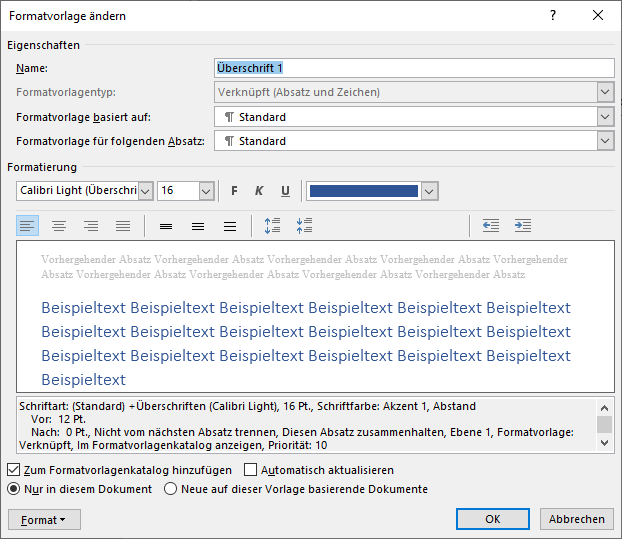Image resolution: width=622 pixels, height=539 pixels.
Task: Close the Formatvorlage ändern dialog
Action: pyautogui.click(x=598, y=15)
